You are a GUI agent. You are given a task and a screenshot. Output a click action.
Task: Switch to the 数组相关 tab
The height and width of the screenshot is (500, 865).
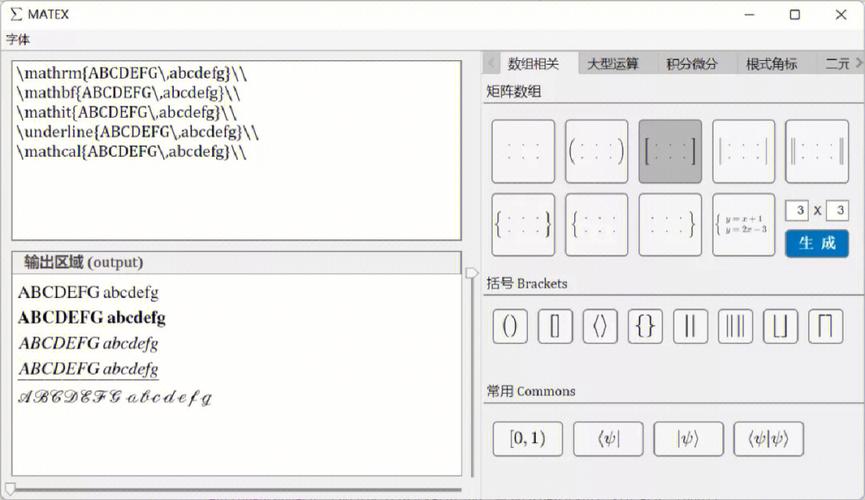pos(533,63)
